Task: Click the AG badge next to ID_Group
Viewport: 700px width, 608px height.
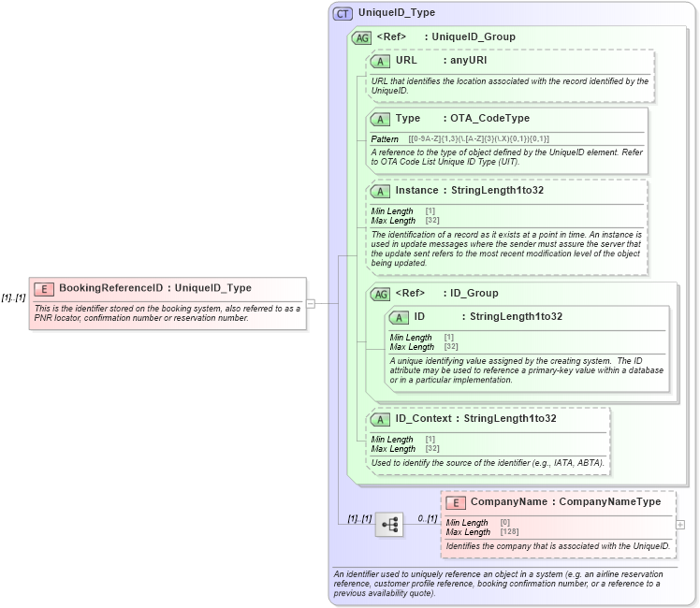Action: tap(380, 295)
